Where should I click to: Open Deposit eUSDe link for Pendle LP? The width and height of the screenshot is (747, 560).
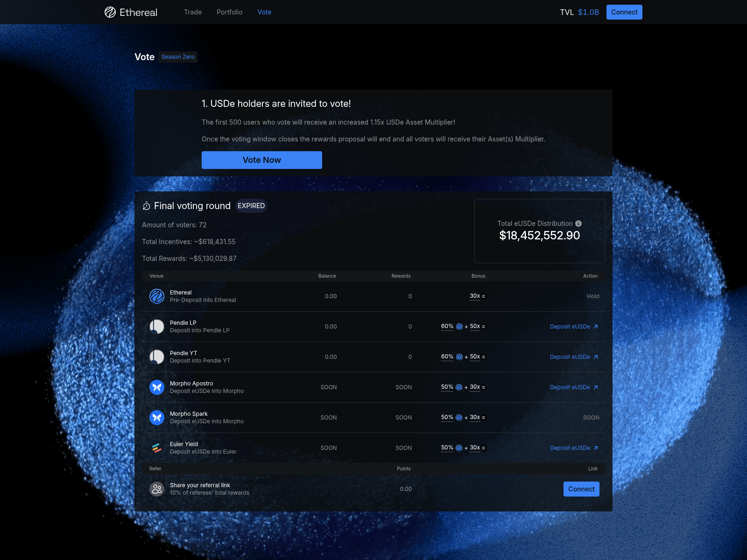tap(574, 327)
